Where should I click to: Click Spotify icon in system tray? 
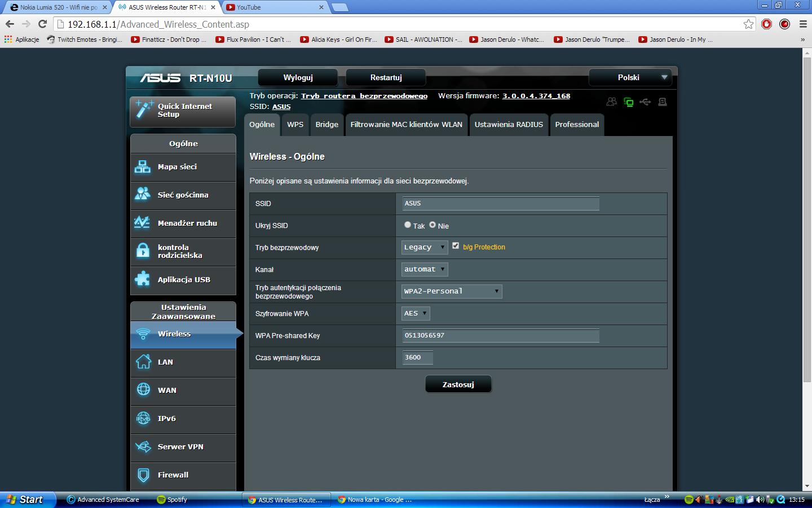point(689,500)
